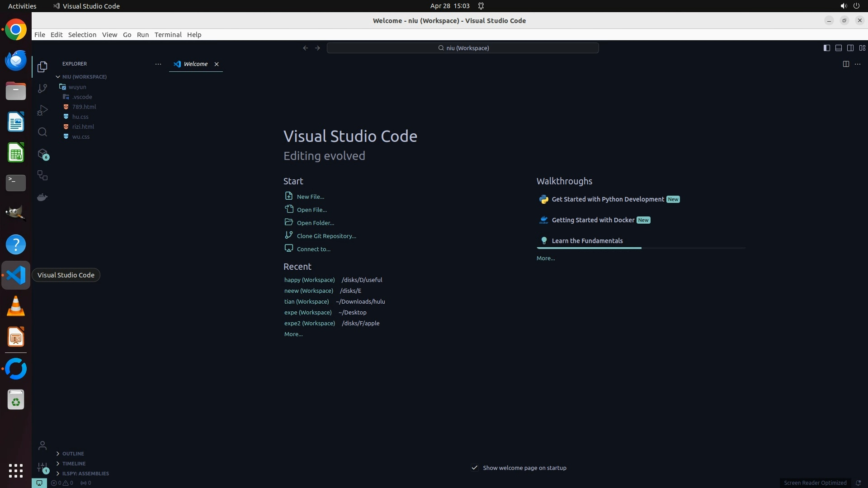This screenshot has height=488, width=868.
Task: Open the Source Control view icon
Action: click(42, 89)
